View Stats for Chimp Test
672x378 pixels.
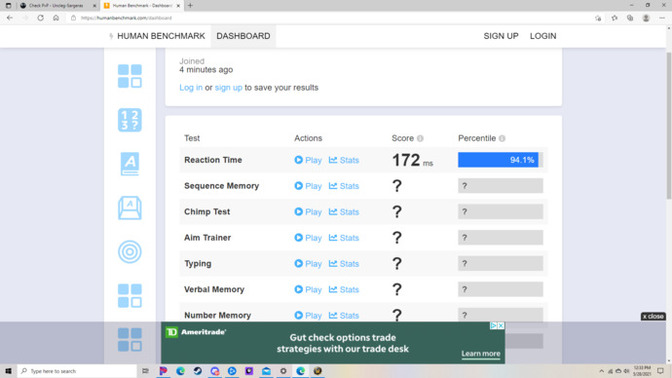tap(344, 212)
